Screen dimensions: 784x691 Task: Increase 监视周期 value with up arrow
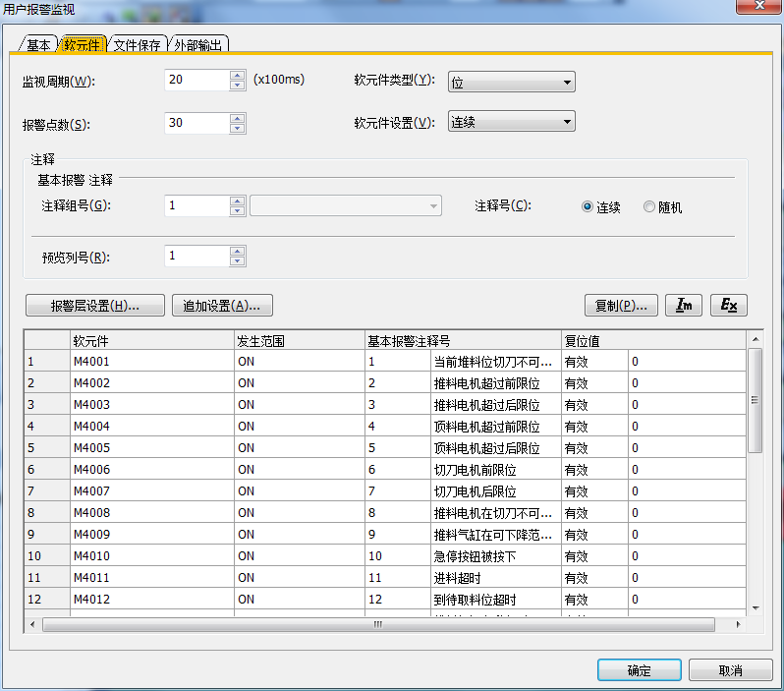point(237,75)
